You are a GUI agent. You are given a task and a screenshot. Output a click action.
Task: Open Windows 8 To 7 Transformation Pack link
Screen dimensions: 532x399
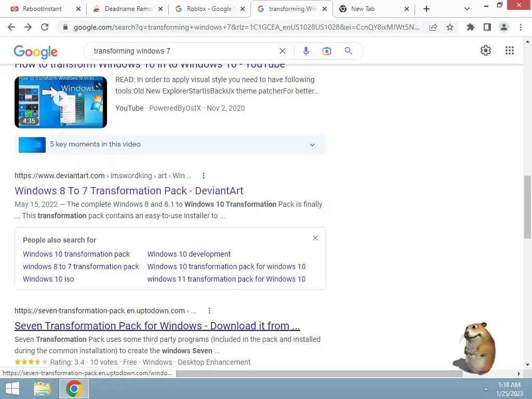(129, 191)
